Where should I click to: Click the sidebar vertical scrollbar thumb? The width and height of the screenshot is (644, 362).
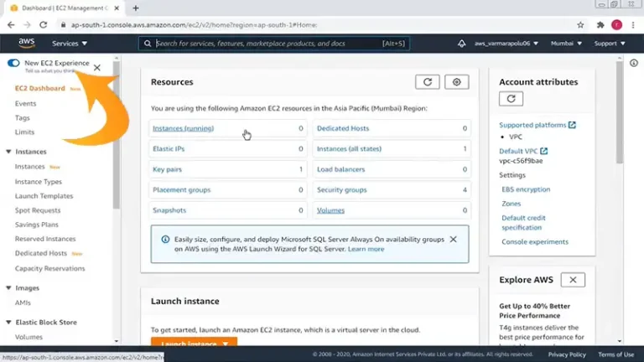(117, 136)
